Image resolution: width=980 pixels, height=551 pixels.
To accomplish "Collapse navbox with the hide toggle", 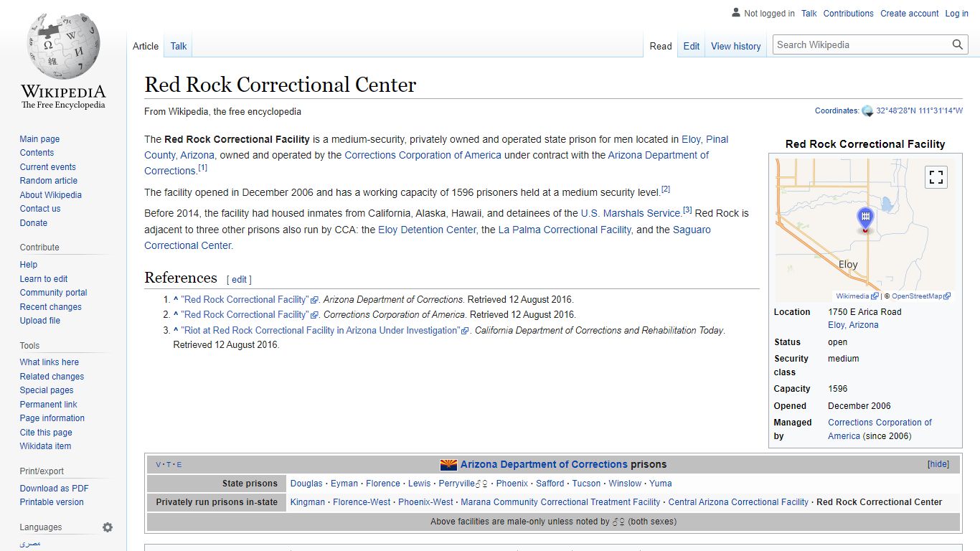I will coord(938,464).
